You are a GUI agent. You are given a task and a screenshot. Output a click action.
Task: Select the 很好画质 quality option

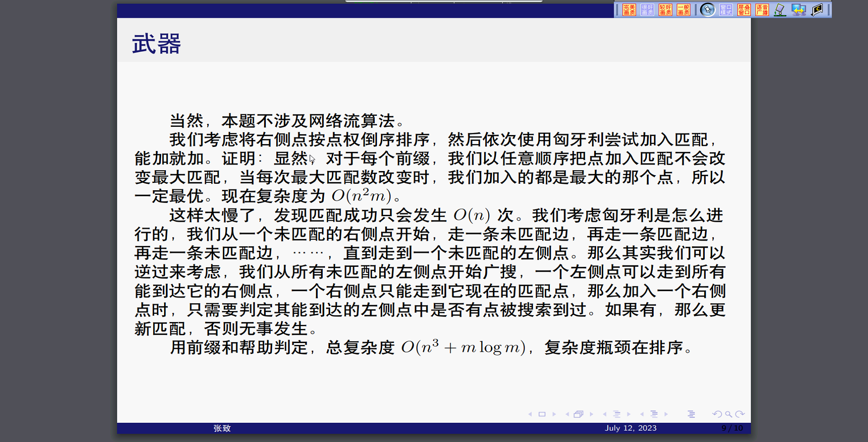coord(647,10)
